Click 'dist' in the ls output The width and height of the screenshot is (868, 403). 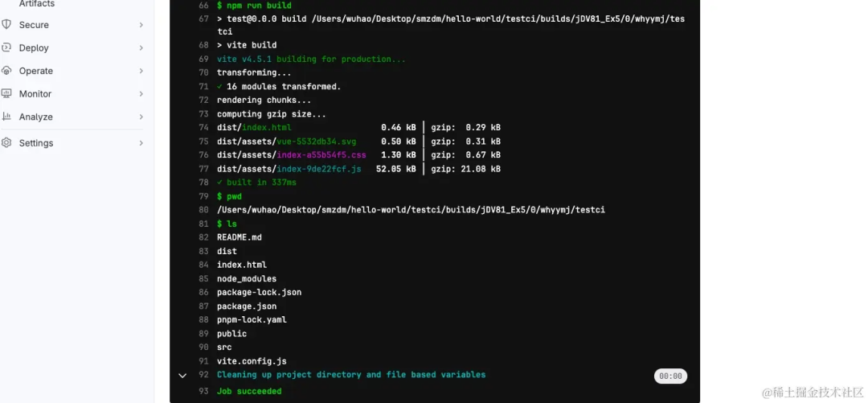227,251
